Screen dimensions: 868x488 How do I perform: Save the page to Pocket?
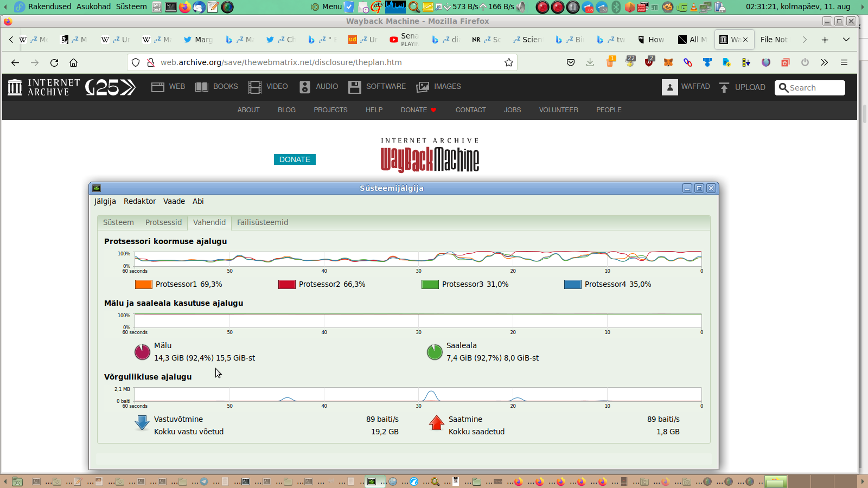click(571, 62)
